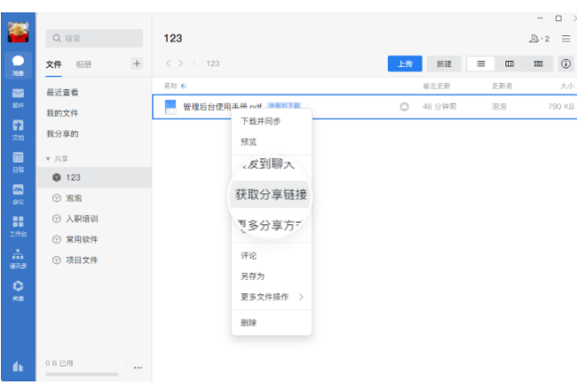Open the hamburger menu at top right
577x392 pixels.
coord(566,39)
